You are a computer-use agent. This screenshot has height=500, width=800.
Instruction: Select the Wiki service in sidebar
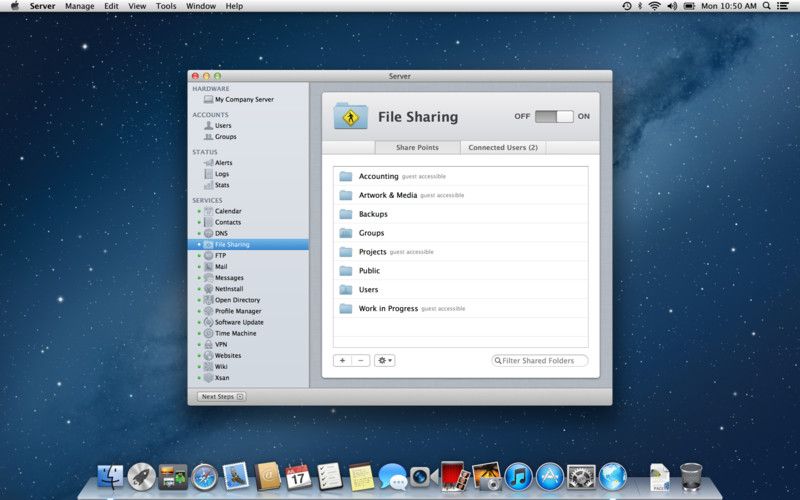(x=221, y=366)
